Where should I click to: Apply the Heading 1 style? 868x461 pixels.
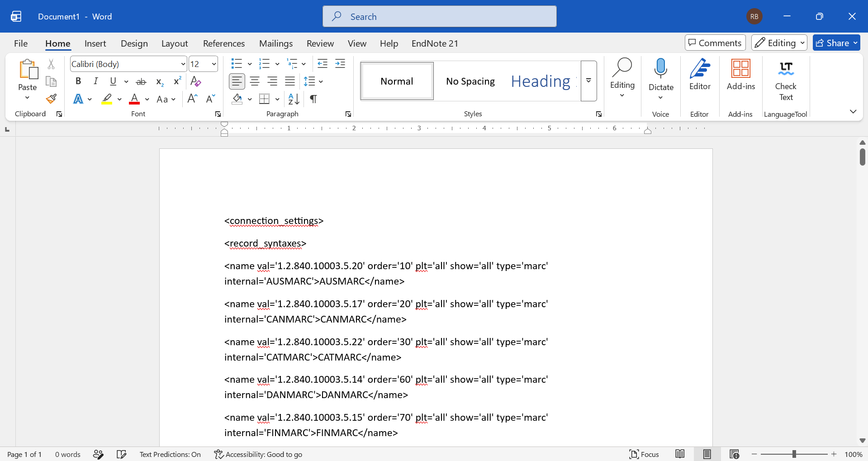(x=543, y=81)
